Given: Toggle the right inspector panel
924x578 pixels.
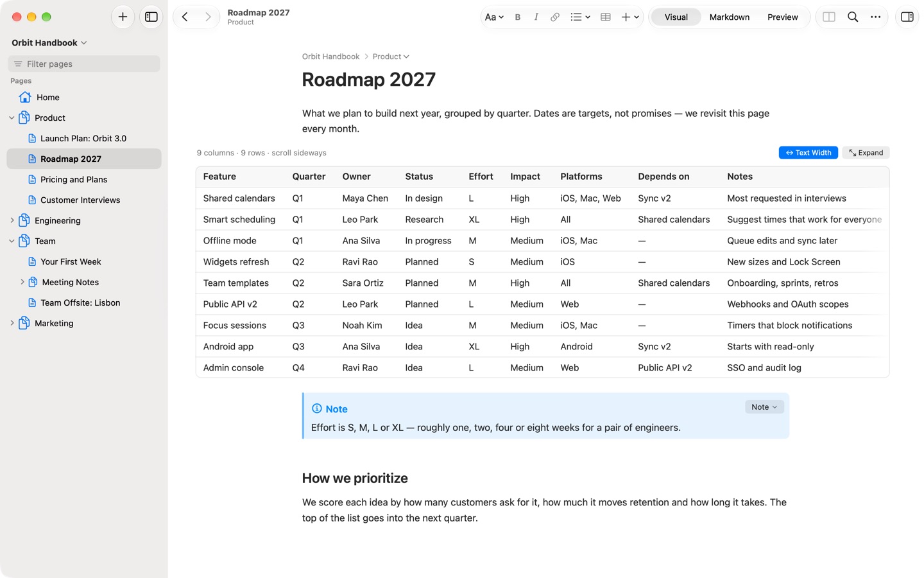Looking at the screenshot, I should click(907, 17).
